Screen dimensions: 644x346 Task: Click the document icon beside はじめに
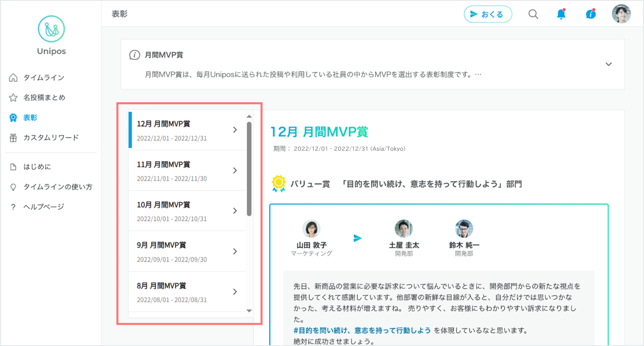click(x=13, y=167)
